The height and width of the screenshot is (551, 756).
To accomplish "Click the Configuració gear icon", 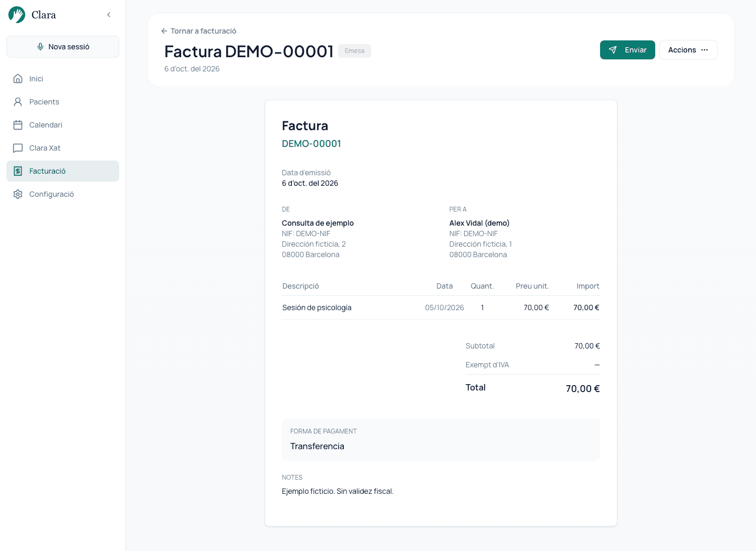I will pos(18,194).
